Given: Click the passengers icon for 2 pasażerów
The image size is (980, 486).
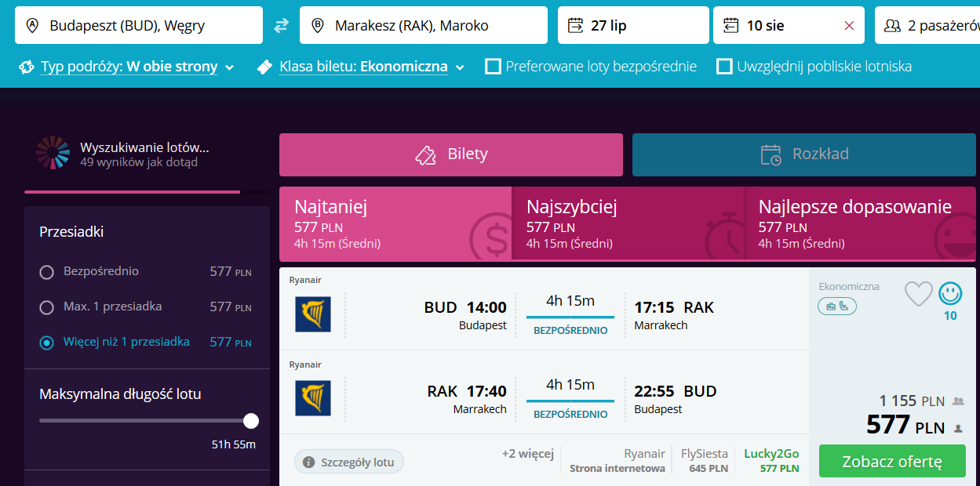Looking at the screenshot, I should (892, 26).
